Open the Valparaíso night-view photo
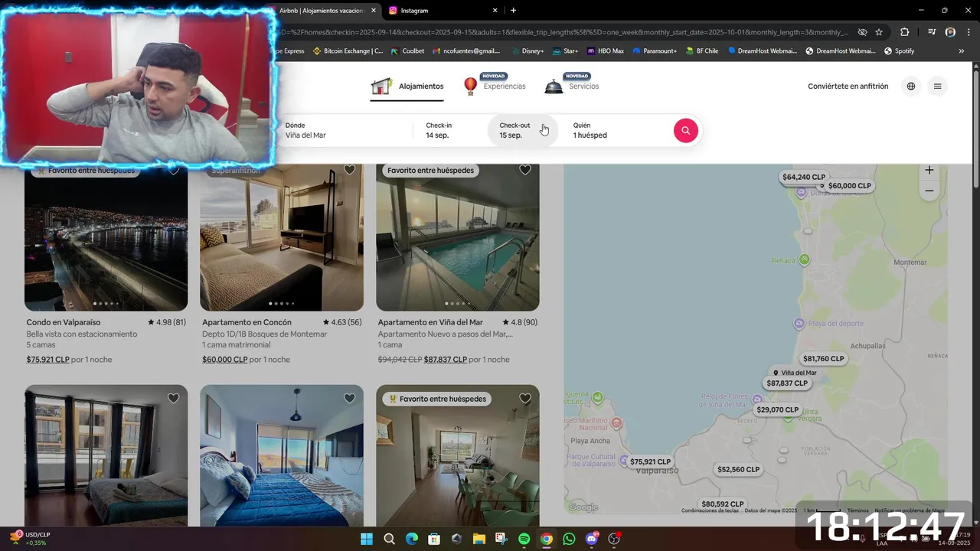This screenshot has height=551, width=980. (x=106, y=237)
